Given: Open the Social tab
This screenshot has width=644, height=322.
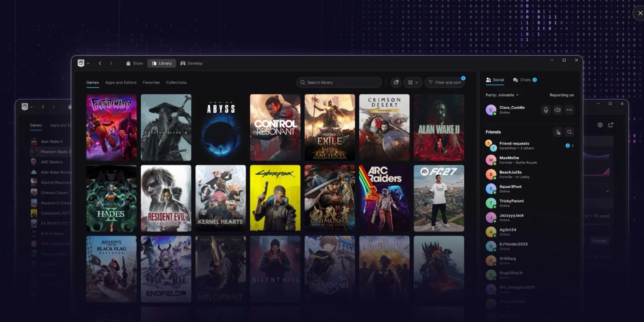Looking at the screenshot, I should pos(495,80).
